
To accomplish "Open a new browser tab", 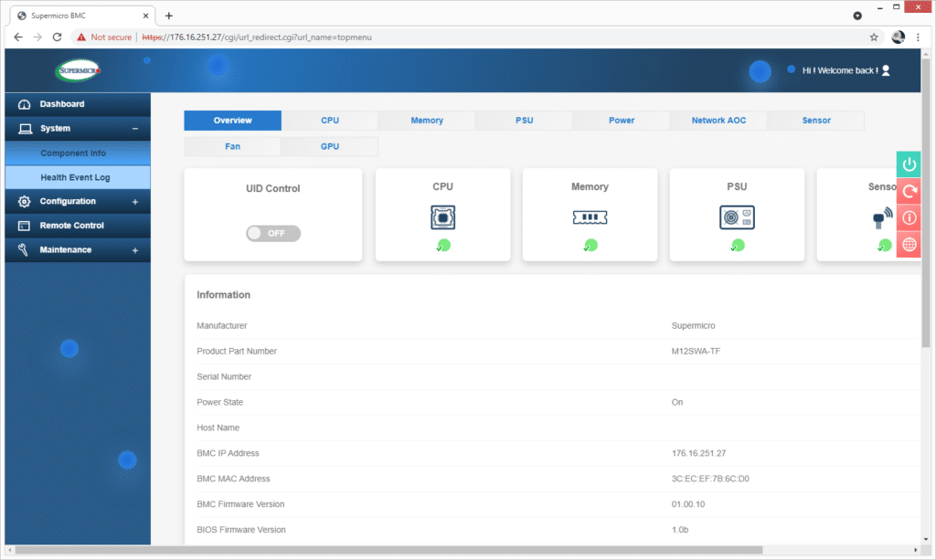I will pos(169,16).
